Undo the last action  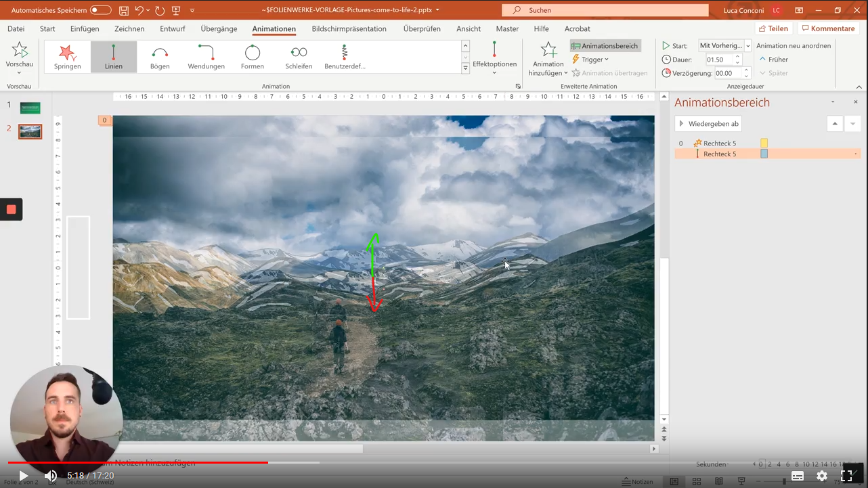tap(139, 11)
